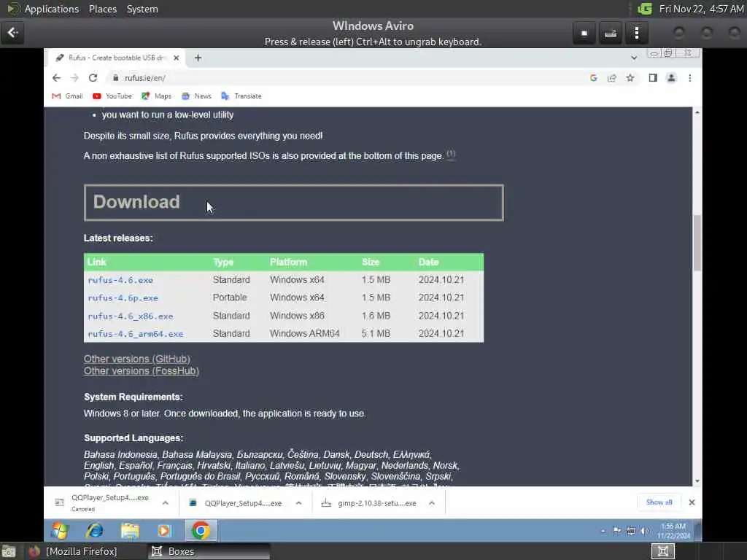Image resolution: width=747 pixels, height=560 pixels.
Task: Click the Action Center flag icon
Action: [x=617, y=531]
